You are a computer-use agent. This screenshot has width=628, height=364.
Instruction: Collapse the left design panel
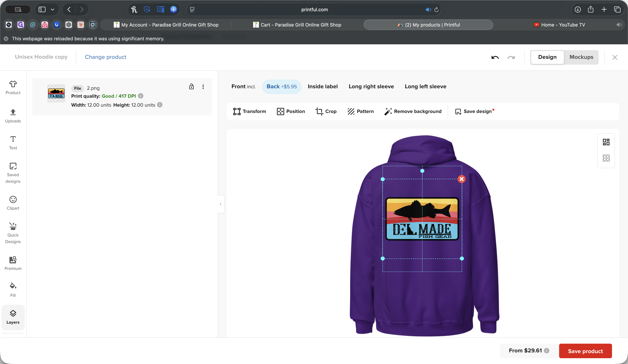tap(221, 204)
